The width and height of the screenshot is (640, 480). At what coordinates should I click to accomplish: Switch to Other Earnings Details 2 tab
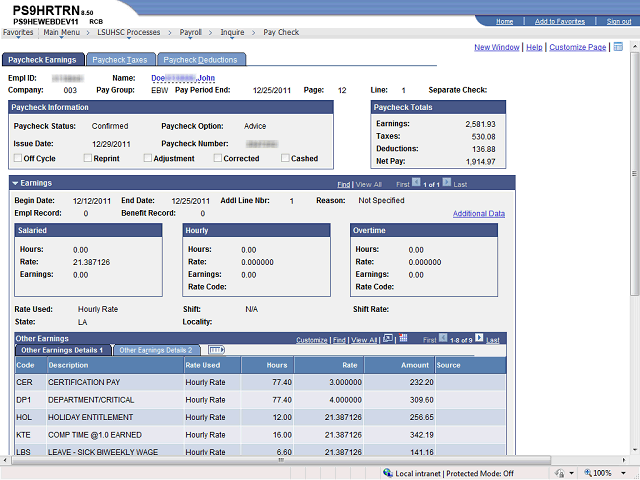coord(156,350)
